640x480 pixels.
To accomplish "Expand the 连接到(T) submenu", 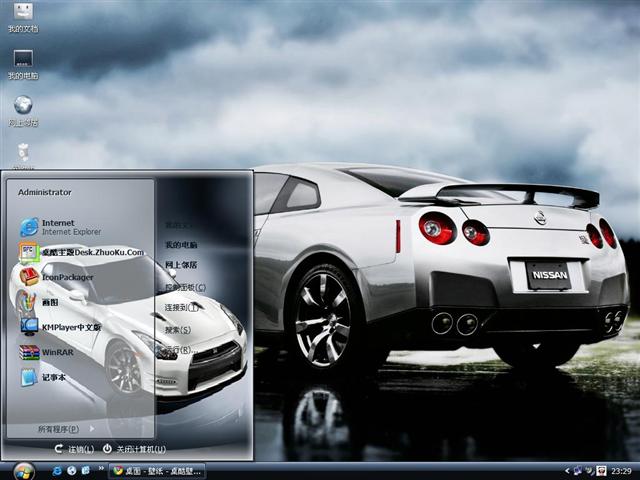I will (x=183, y=307).
